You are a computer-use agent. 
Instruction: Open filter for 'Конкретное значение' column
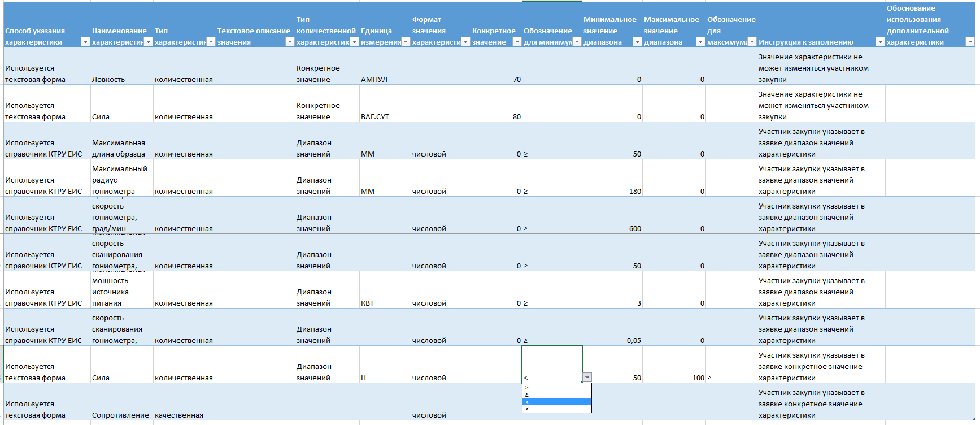[516, 42]
